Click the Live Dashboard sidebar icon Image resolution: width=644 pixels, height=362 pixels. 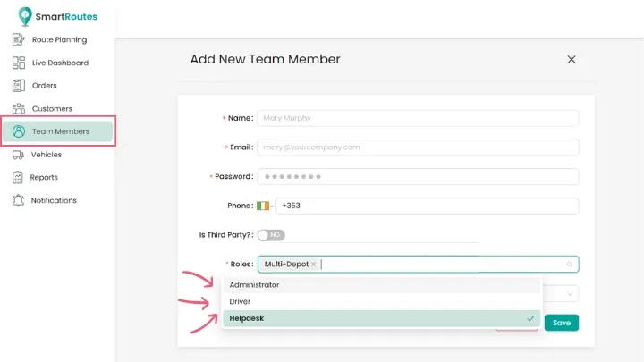pos(18,63)
